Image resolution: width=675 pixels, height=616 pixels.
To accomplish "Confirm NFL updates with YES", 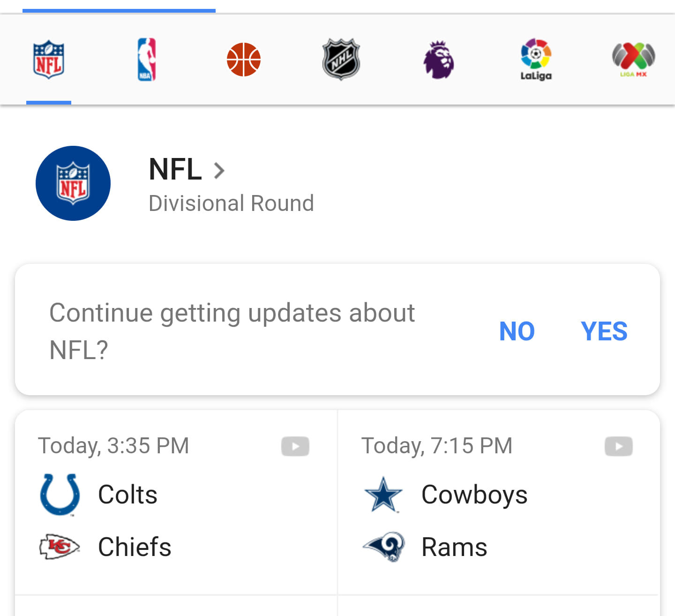I will (604, 331).
